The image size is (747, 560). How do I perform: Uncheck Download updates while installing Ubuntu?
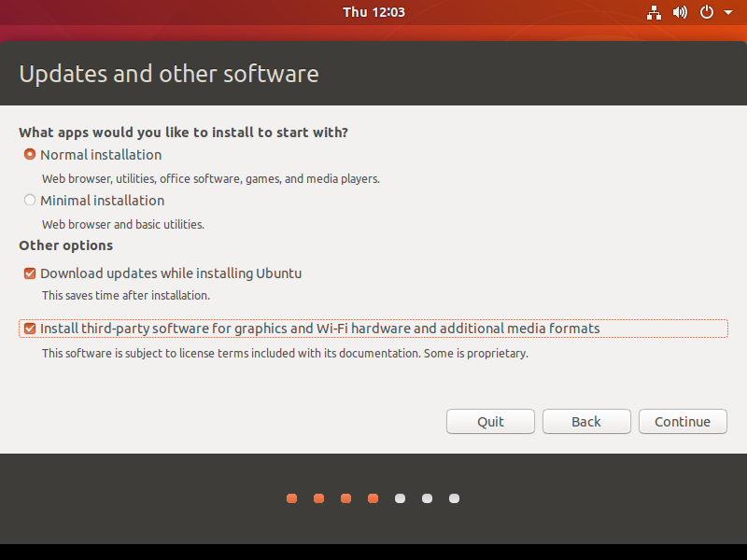[x=30, y=273]
